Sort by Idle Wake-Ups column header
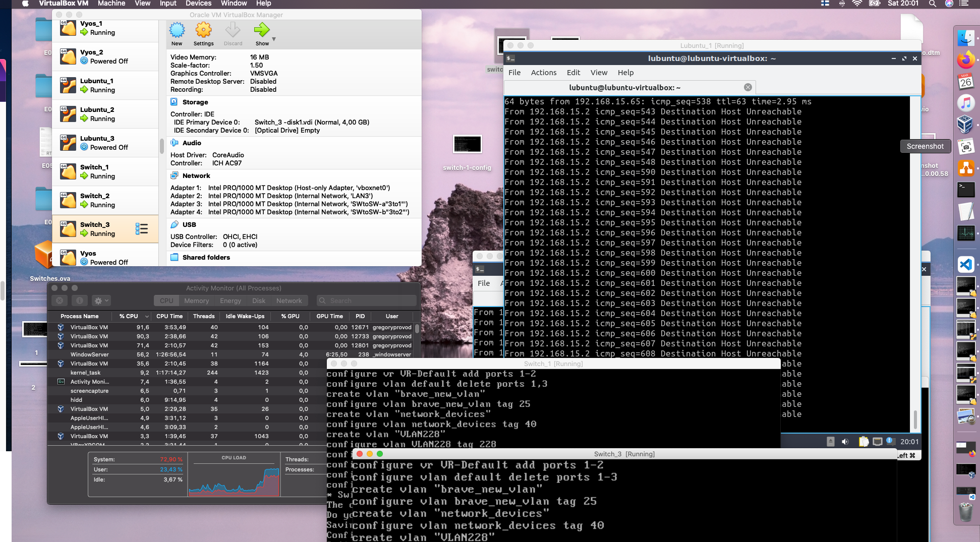 (x=245, y=316)
